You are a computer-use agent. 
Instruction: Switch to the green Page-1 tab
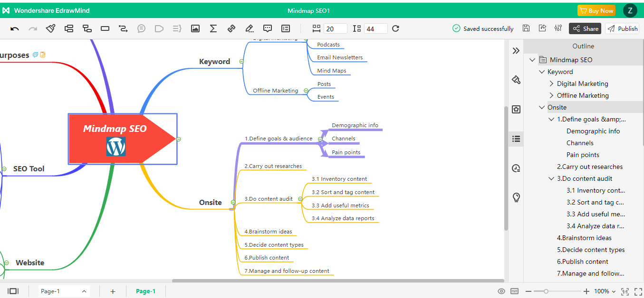(x=145, y=291)
